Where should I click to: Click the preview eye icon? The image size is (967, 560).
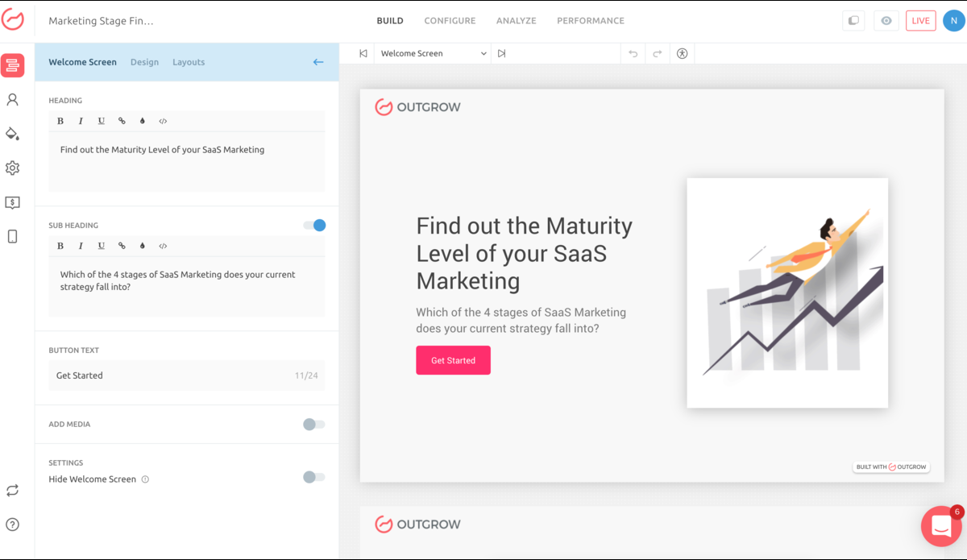point(886,21)
